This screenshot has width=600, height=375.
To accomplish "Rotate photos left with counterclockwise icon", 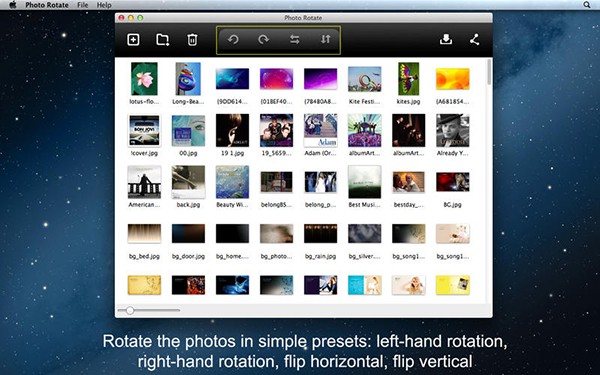I will [x=233, y=39].
